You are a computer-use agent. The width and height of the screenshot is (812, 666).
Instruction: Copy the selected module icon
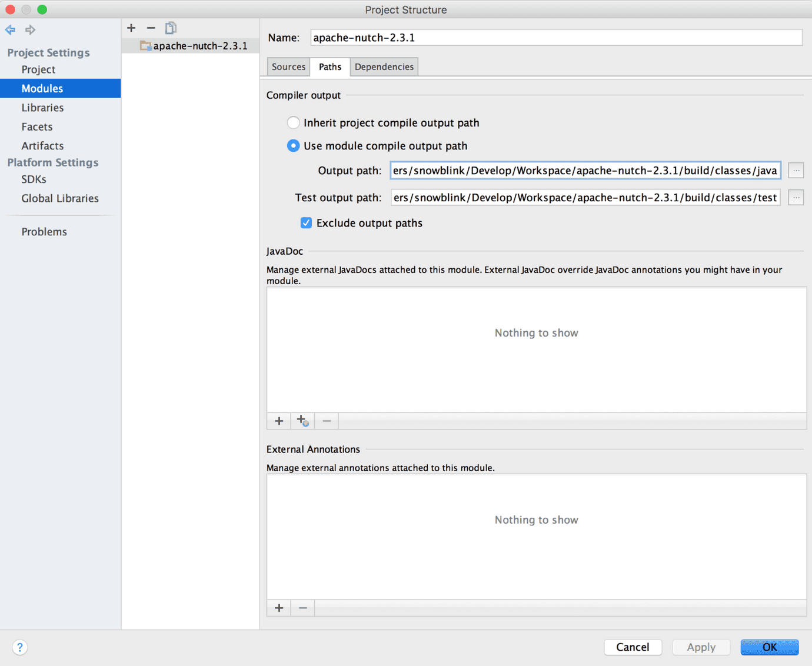point(171,28)
